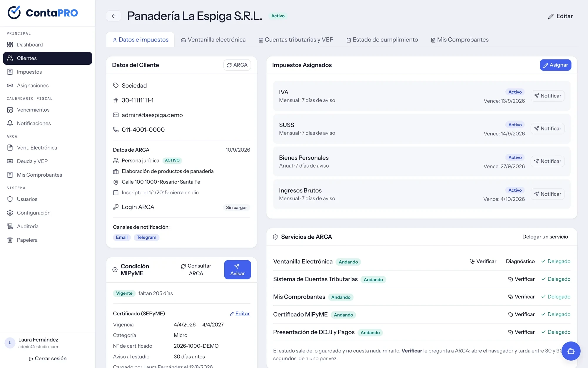
Task: Verify Ventanilla Electrónica service
Action: (x=483, y=261)
